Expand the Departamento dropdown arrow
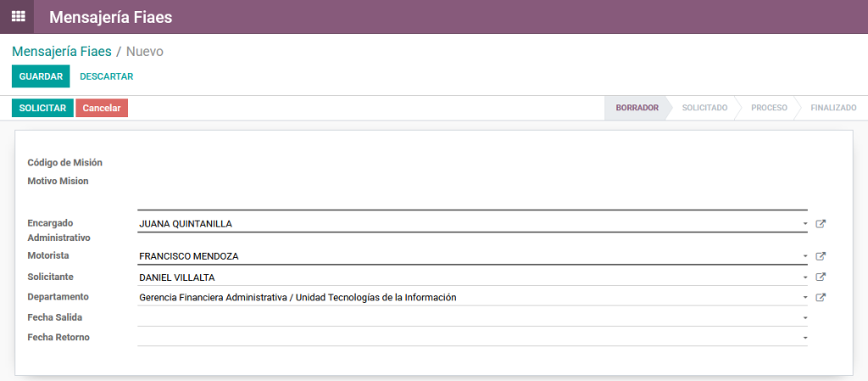 (x=804, y=297)
